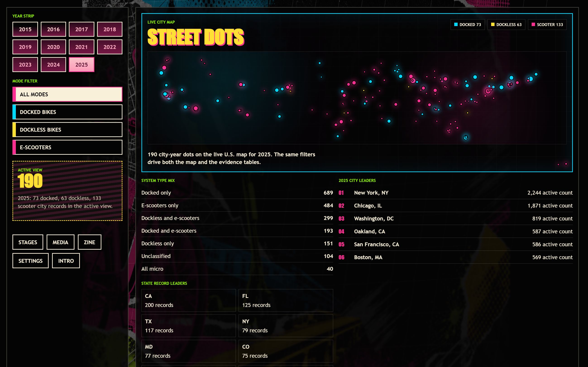The image size is (588, 367).
Task: Click the FL 125 records card
Action: [286, 300]
